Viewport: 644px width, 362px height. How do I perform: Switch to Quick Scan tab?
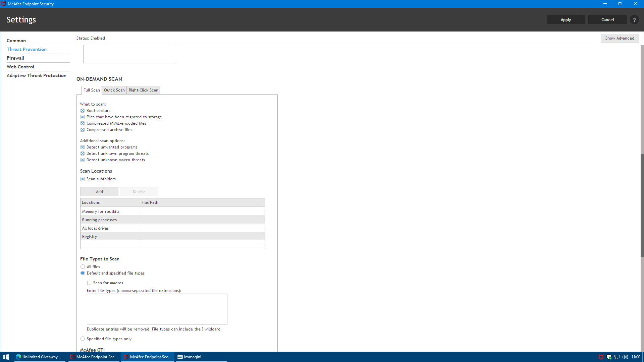[x=114, y=90]
